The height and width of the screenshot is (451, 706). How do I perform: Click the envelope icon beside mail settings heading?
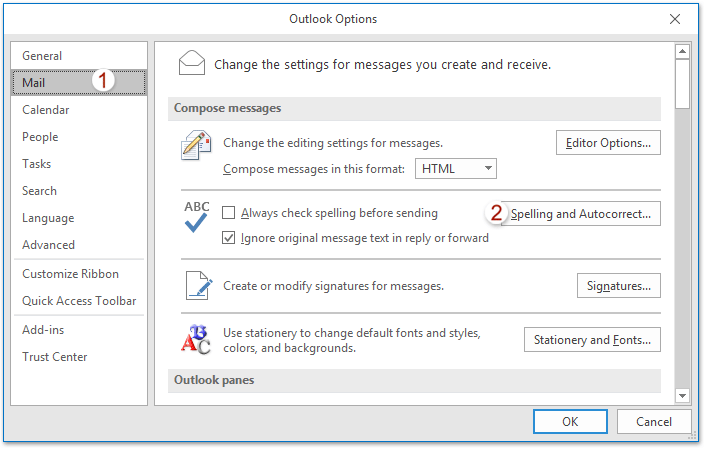(x=193, y=64)
